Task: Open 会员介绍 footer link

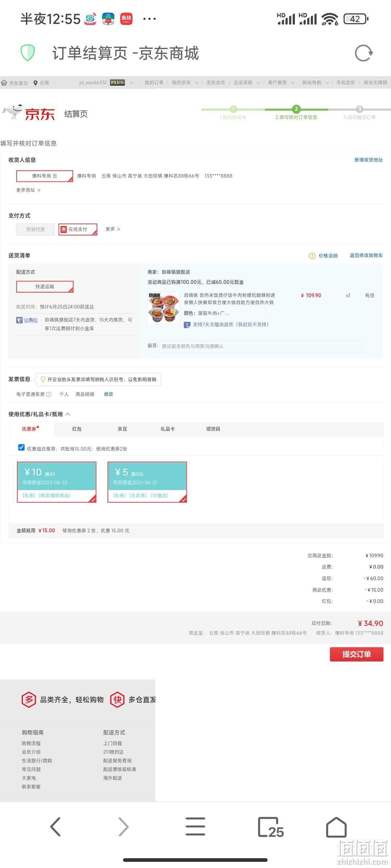Action: 31,752
